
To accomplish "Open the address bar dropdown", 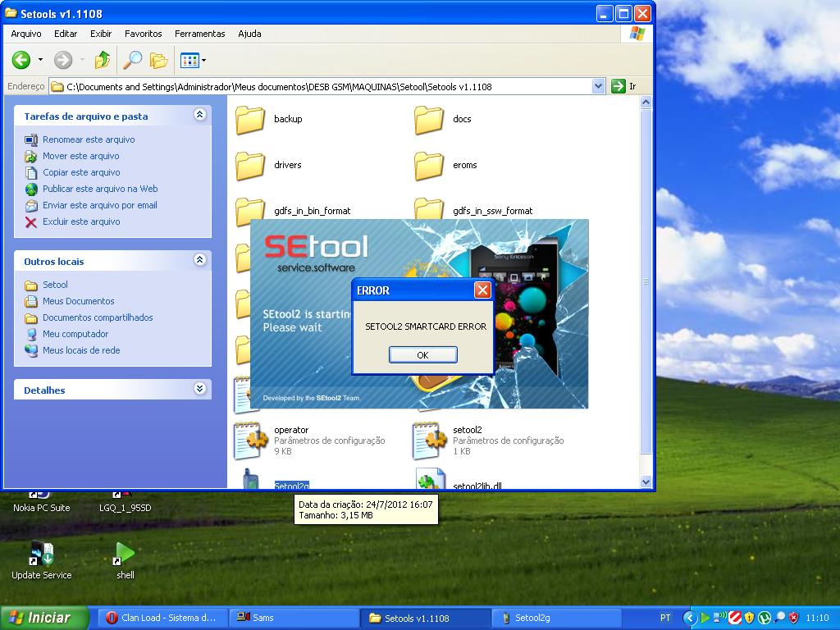I will (x=598, y=86).
